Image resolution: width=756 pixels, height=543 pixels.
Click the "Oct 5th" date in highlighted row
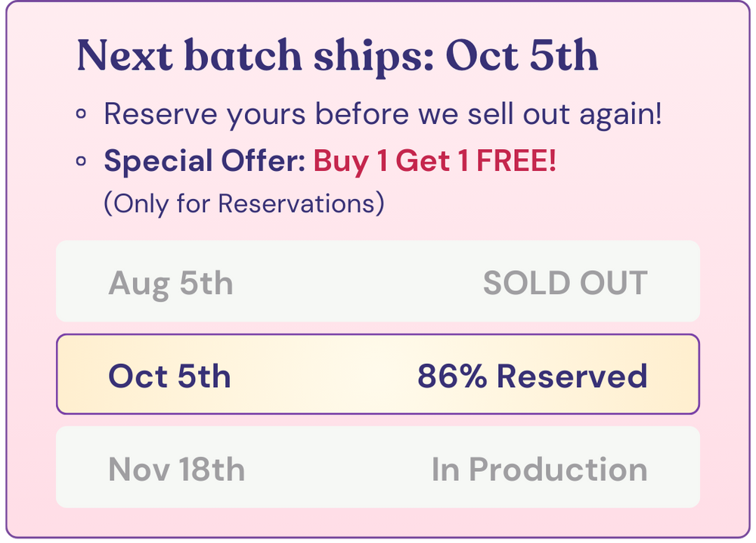pyautogui.click(x=169, y=377)
